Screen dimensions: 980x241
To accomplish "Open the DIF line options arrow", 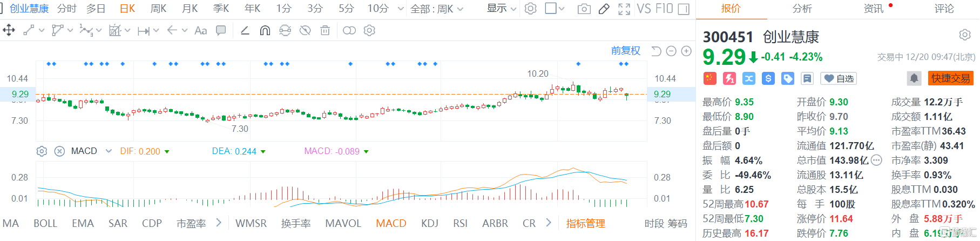I will click(x=167, y=152).
